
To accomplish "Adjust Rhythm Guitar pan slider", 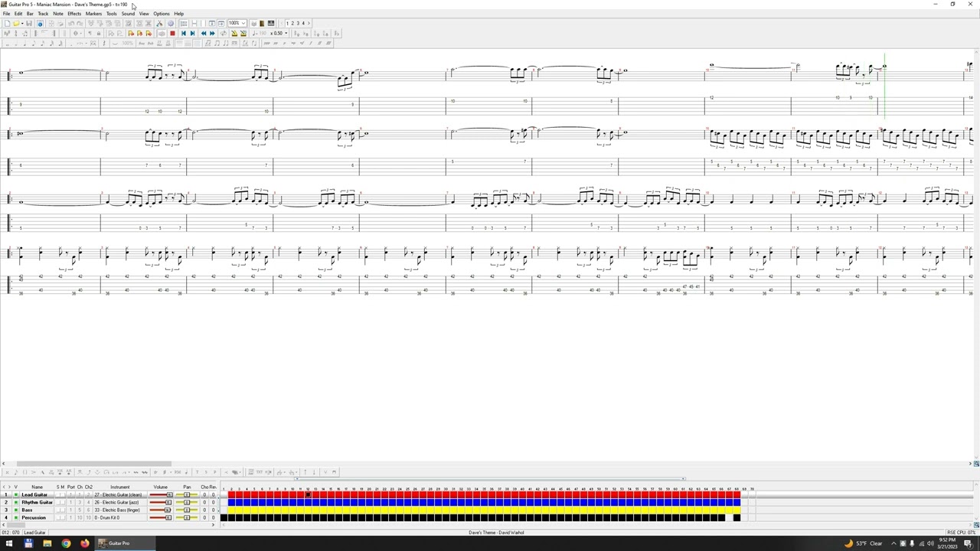I will (x=187, y=502).
